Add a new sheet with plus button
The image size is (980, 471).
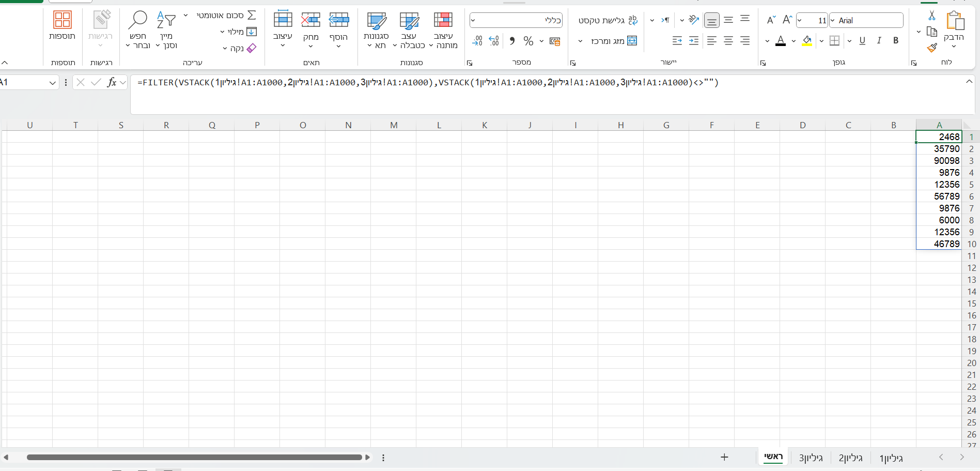pyautogui.click(x=724, y=457)
